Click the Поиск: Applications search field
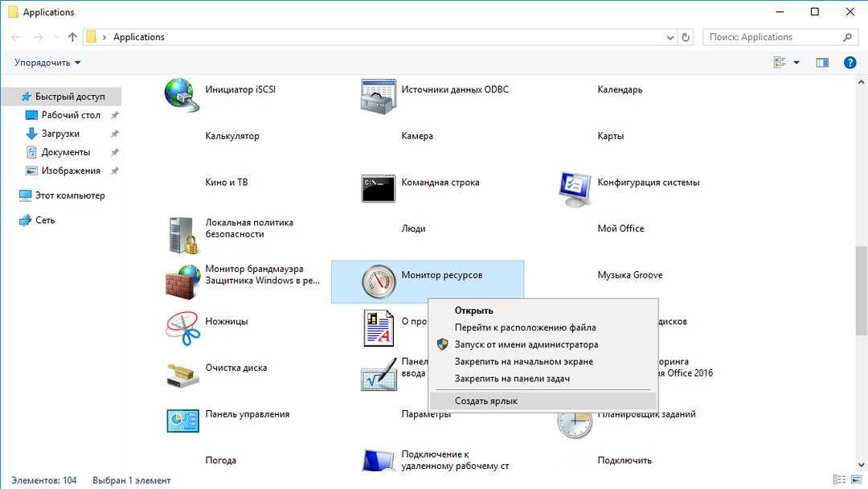Viewport: 868px width, 489px height. pos(780,37)
